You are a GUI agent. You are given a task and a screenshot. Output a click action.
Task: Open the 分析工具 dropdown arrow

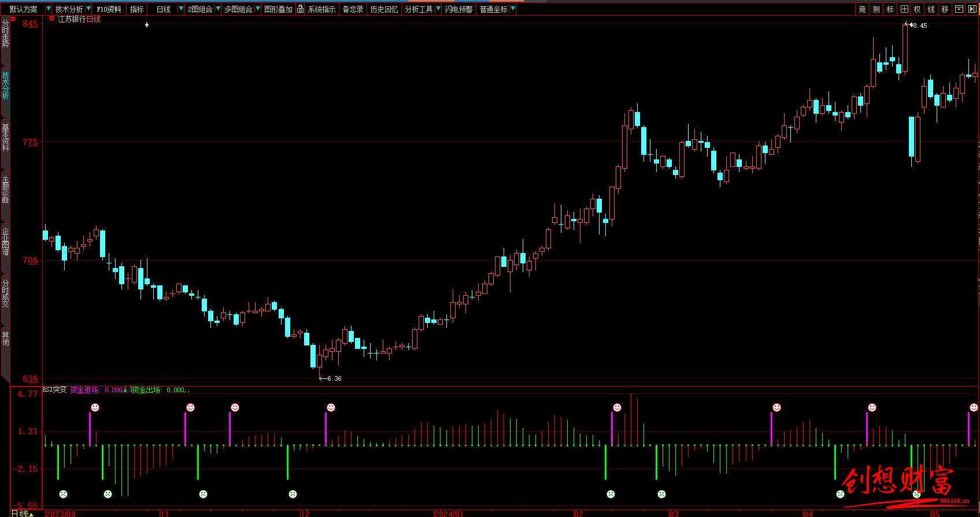point(438,9)
